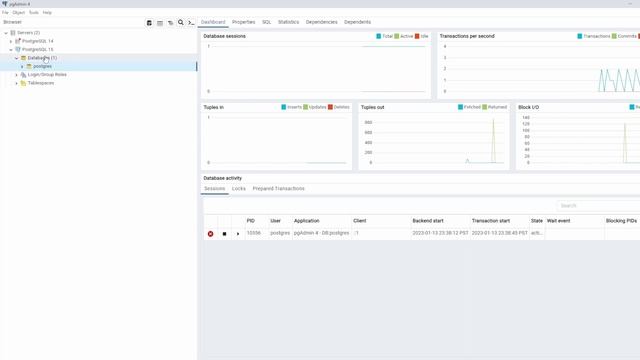The image size is (640, 360).
Task: Click the 'pgAdmin 4 - DB:postgres' application cell
Action: coord(322,233)
